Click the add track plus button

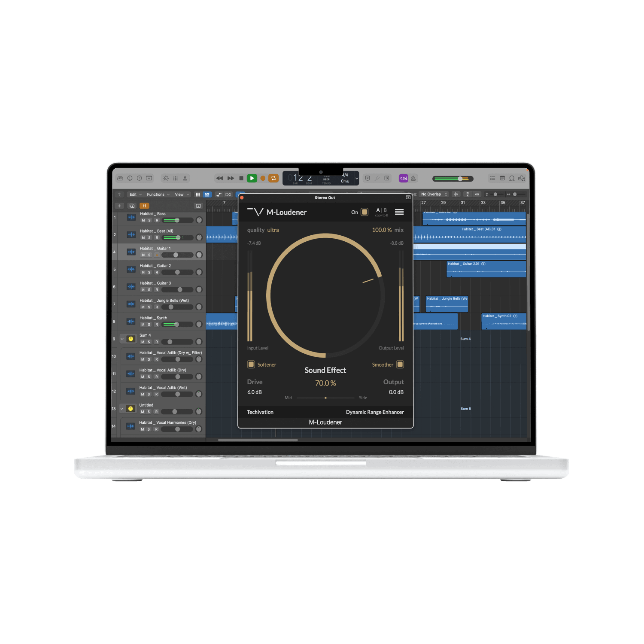[x=119, y=206]
